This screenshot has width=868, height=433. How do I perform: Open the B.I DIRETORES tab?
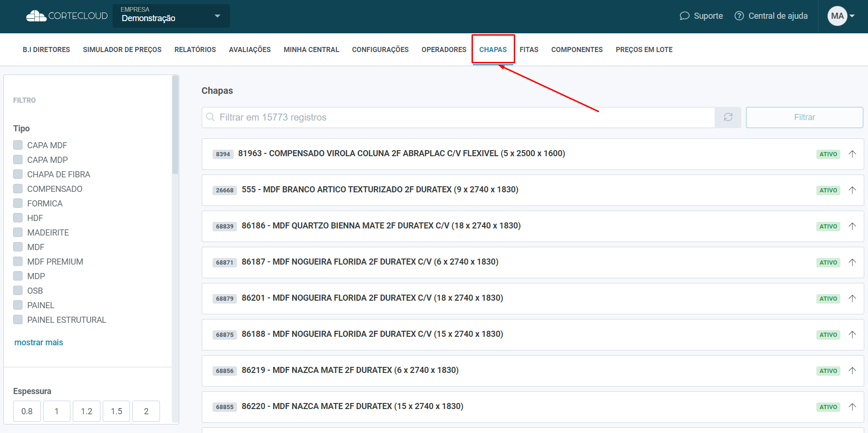coord(46,50)
